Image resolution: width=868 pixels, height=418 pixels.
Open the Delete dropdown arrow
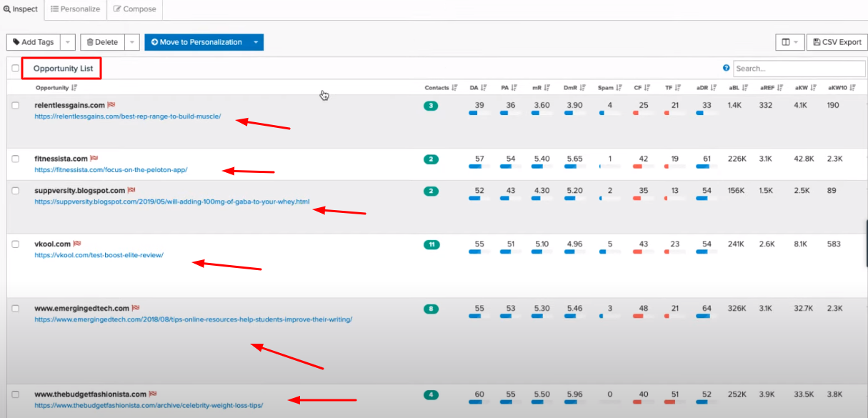132,42
